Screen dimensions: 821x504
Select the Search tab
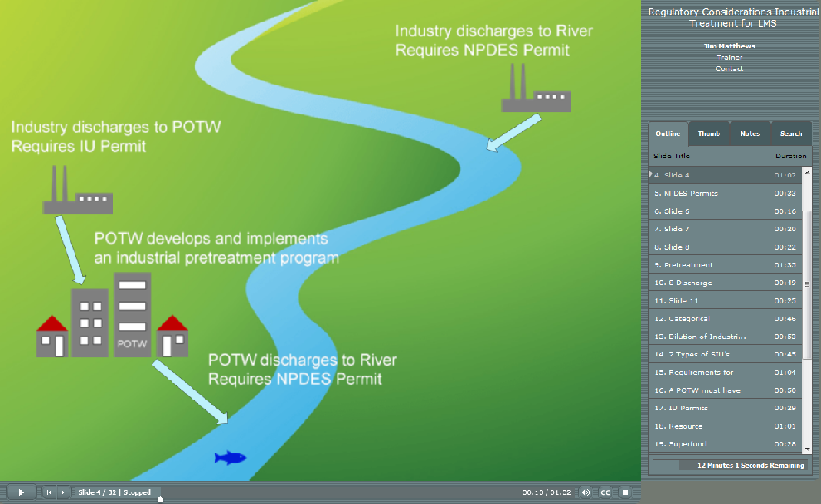(x=790, y=133)
